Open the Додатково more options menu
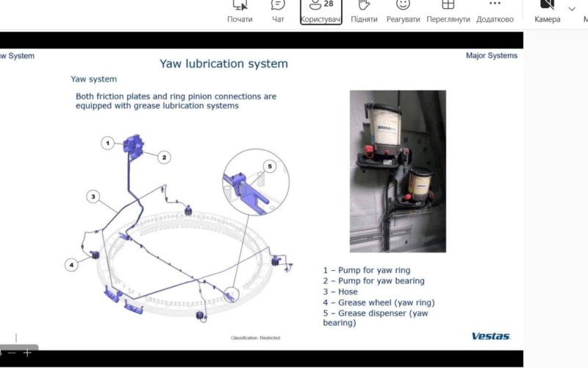This screenshot has height=368, width=588. tap(495, 12)
